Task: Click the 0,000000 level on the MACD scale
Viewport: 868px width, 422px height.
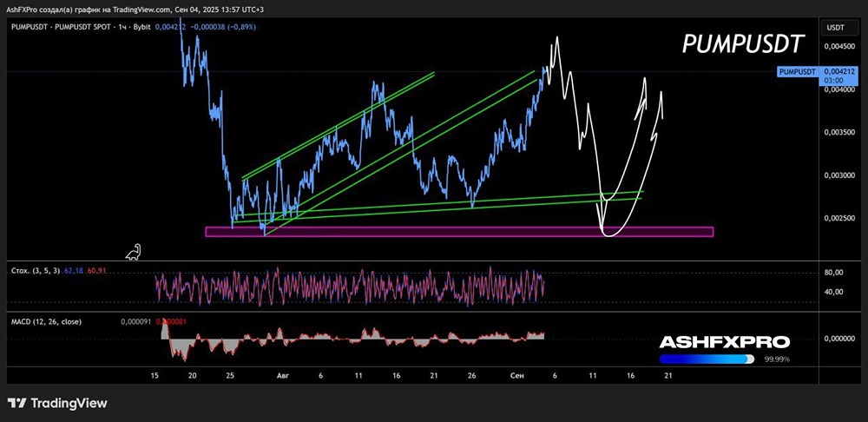Action: pyautogui.click(x=840, y=339)
